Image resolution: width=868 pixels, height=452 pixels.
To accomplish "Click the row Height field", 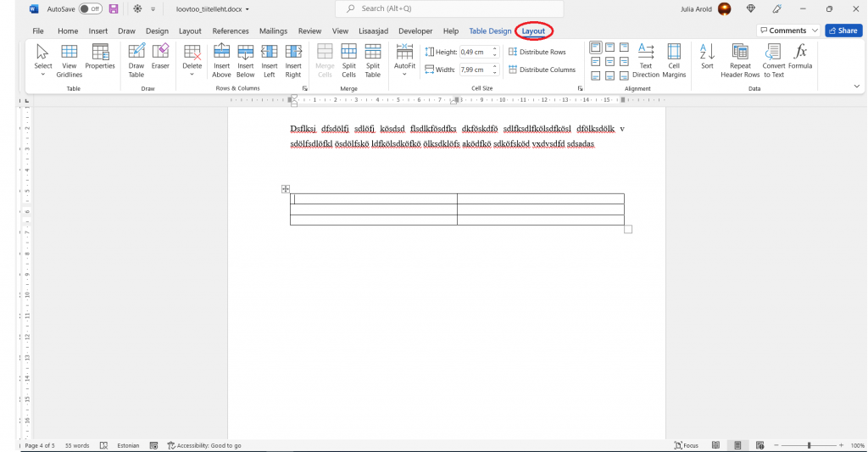I will (x=475, y=52).
